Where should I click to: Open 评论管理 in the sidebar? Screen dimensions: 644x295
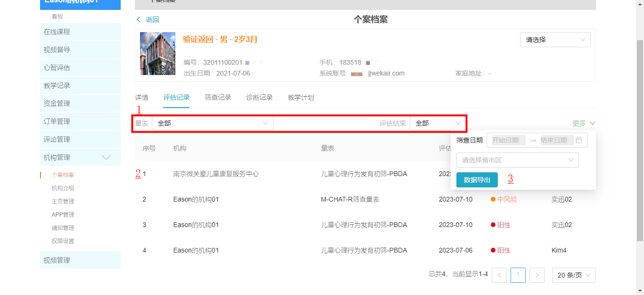[x=80, y=139]
